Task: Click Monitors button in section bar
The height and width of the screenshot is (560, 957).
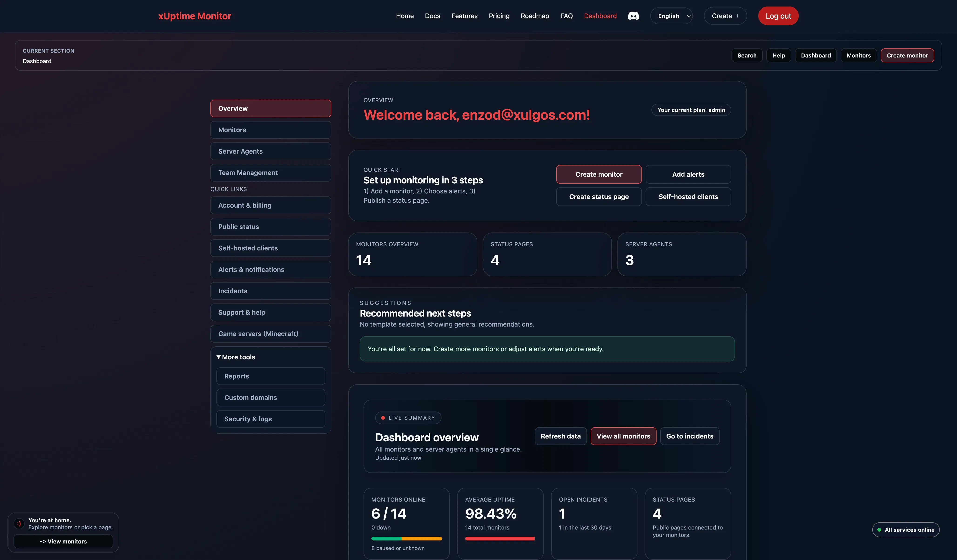Action: pos(859,55)
